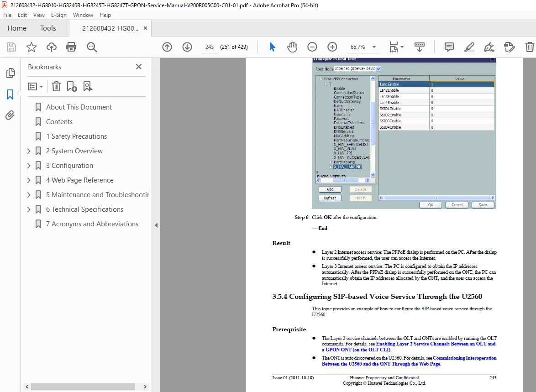Add a new bookmark icon
Image resolution: width=536 pixels, height=392 pixels.
click(72, 86)
